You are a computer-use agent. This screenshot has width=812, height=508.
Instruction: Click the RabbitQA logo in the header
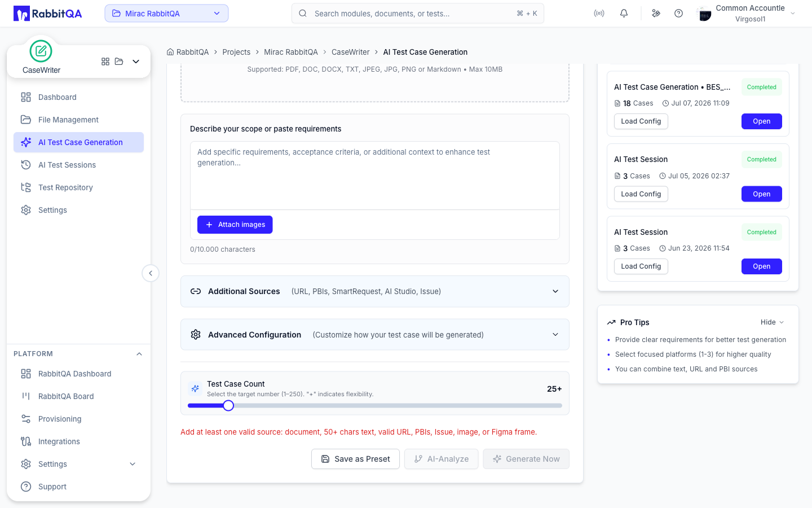[x=48, y=14]
